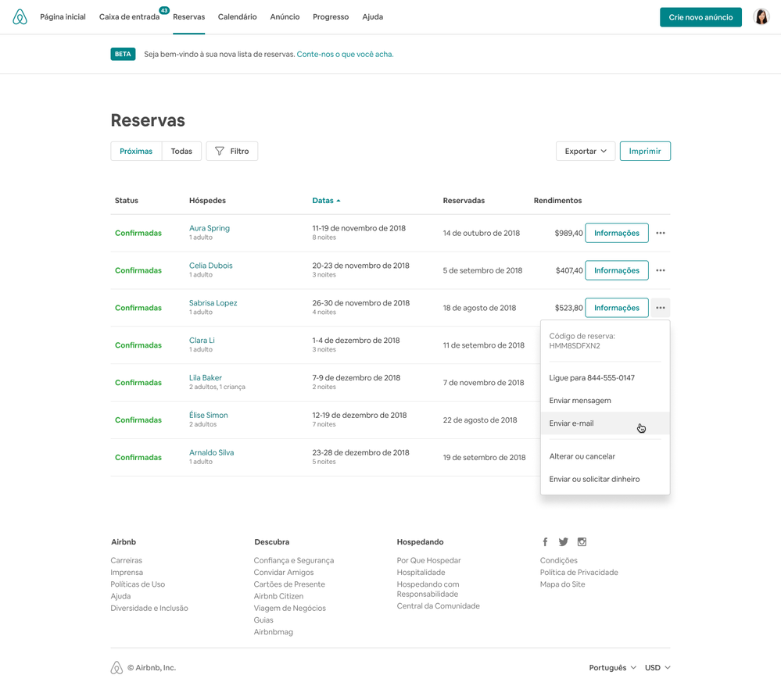Open the Calendário tab
The height and width of the screenshot is (700, 781).
coord(237,17)
